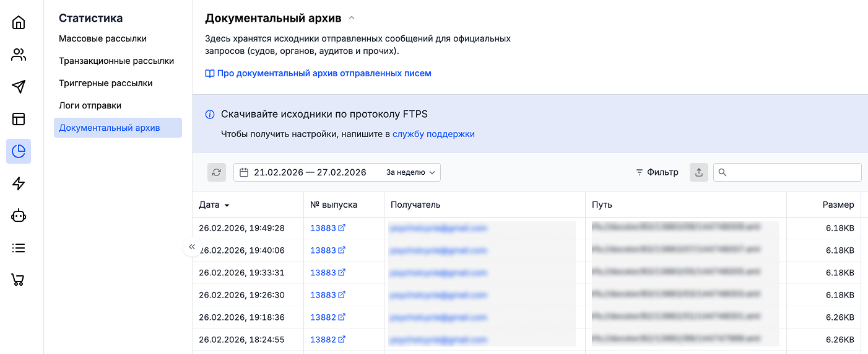Open the templates layout icon
This screenshot has height=354, width=868.
(19, 119)
